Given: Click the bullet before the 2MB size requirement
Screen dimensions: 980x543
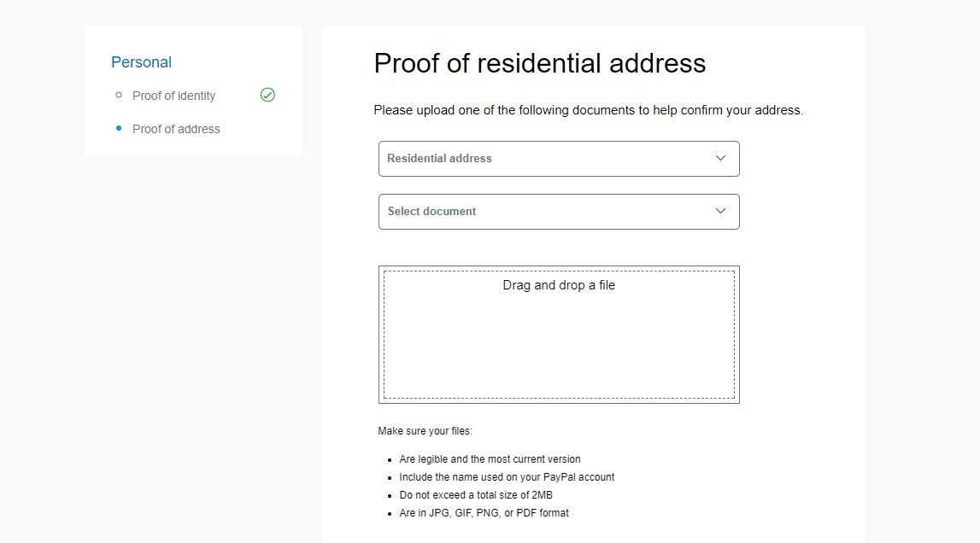Looking at the screenshot, I should tap(390, 495).
